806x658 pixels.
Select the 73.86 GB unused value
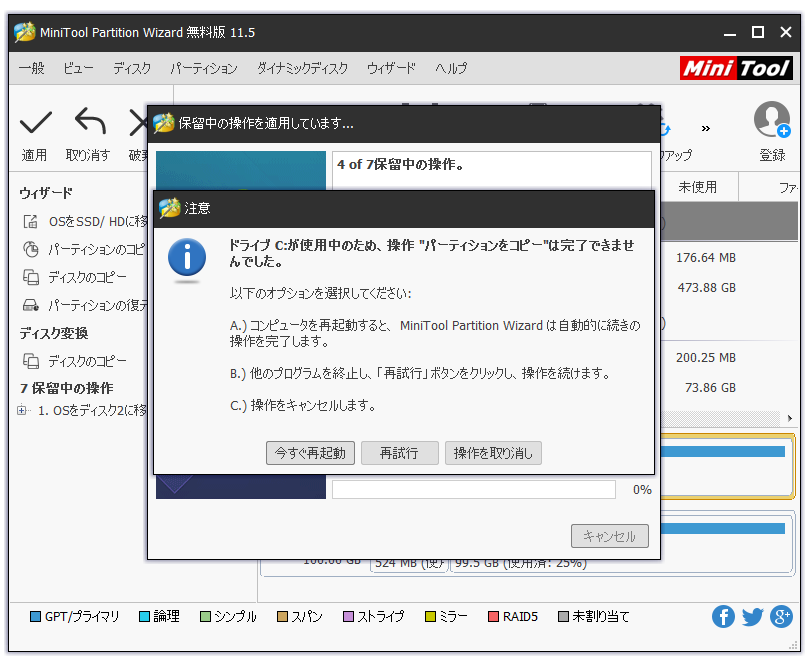pyautogui.click(x=710, y=388)
